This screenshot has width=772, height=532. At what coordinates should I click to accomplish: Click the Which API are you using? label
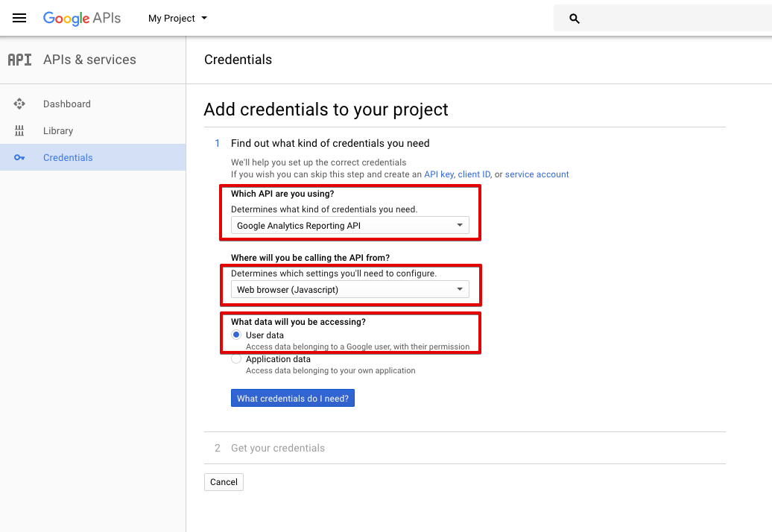click(282, 194)
